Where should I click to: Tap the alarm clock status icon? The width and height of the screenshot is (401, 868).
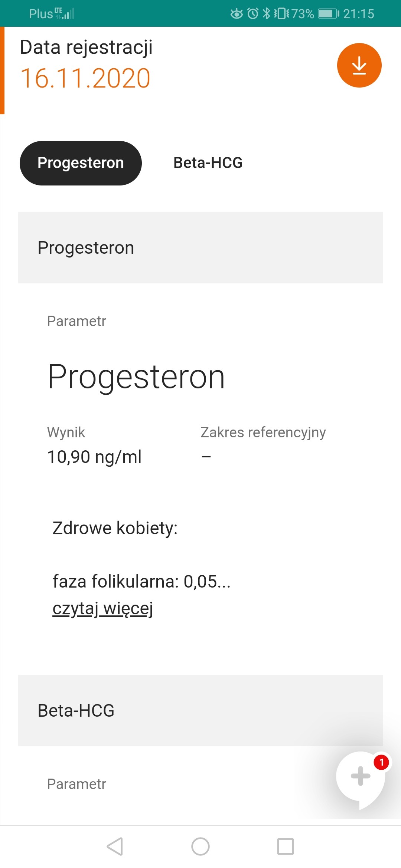pyautogui.click(x=253, y=14)
